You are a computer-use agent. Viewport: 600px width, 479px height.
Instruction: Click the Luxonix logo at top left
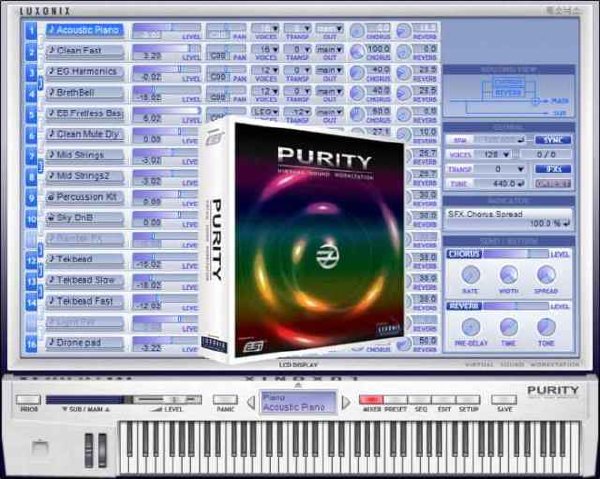[45, 11]
